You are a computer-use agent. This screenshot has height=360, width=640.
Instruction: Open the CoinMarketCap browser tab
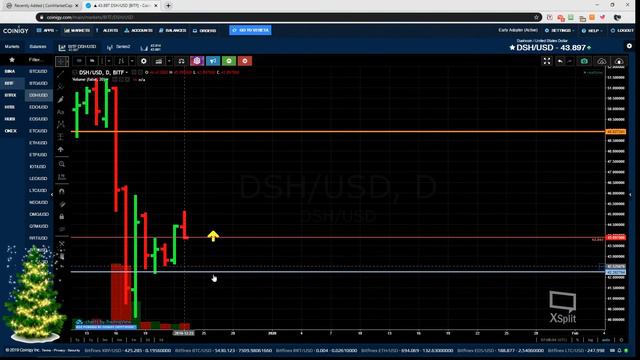[43, 6]
